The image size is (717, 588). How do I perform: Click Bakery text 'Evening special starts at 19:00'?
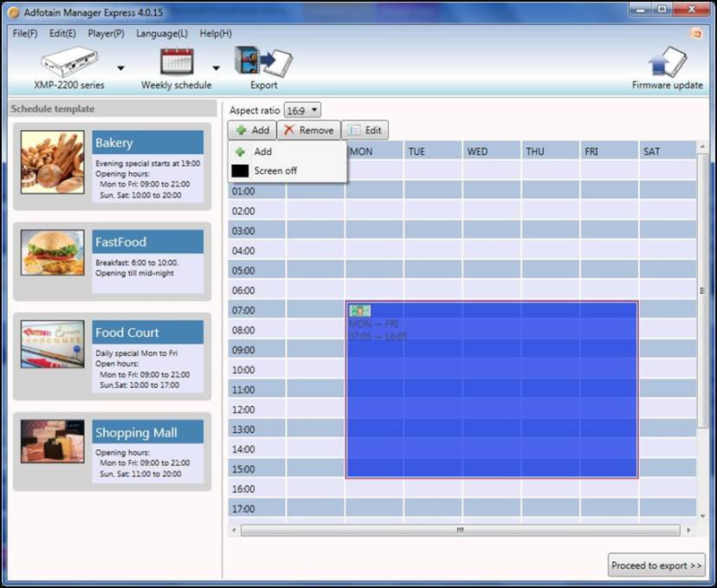point(148,163)
